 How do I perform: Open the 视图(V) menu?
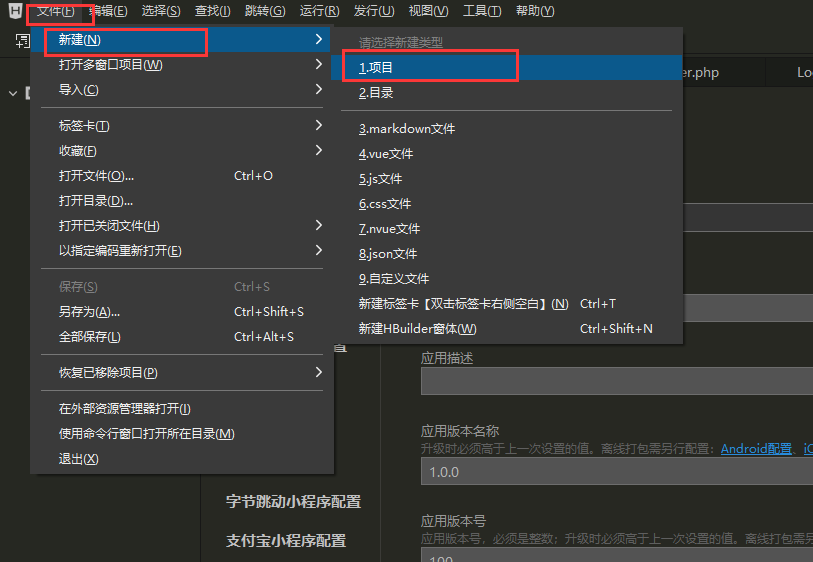pos(428,11)
